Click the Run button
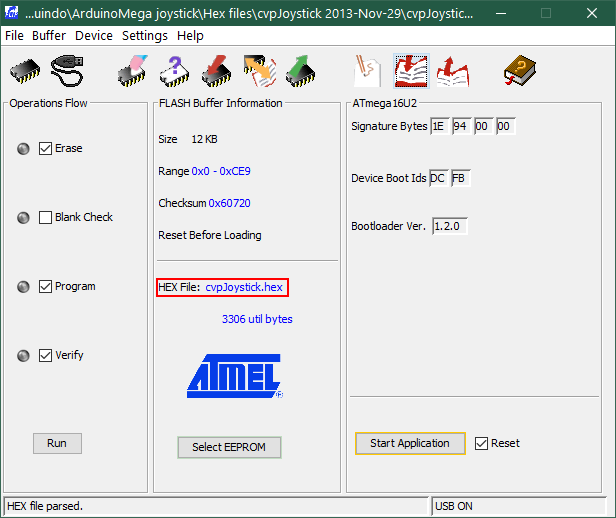 pos(57,443)
